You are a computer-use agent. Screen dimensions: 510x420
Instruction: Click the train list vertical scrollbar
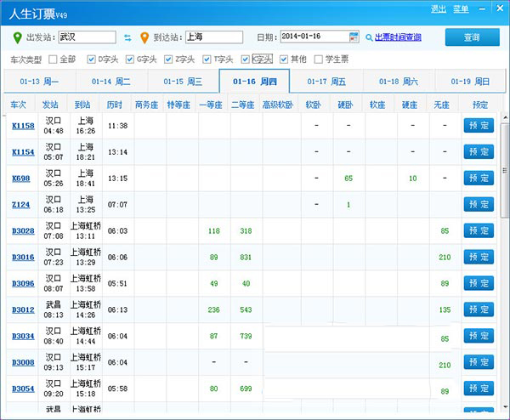coord(503,255)
